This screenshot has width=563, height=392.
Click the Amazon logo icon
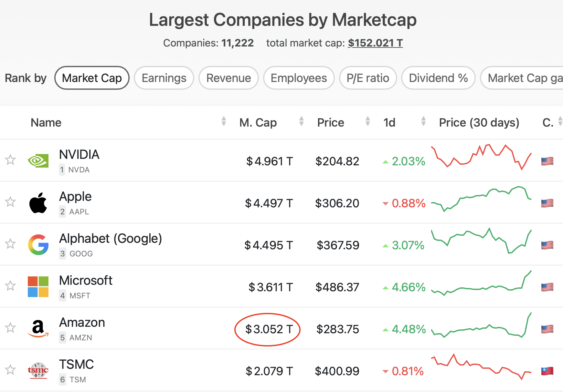(38, 329)
